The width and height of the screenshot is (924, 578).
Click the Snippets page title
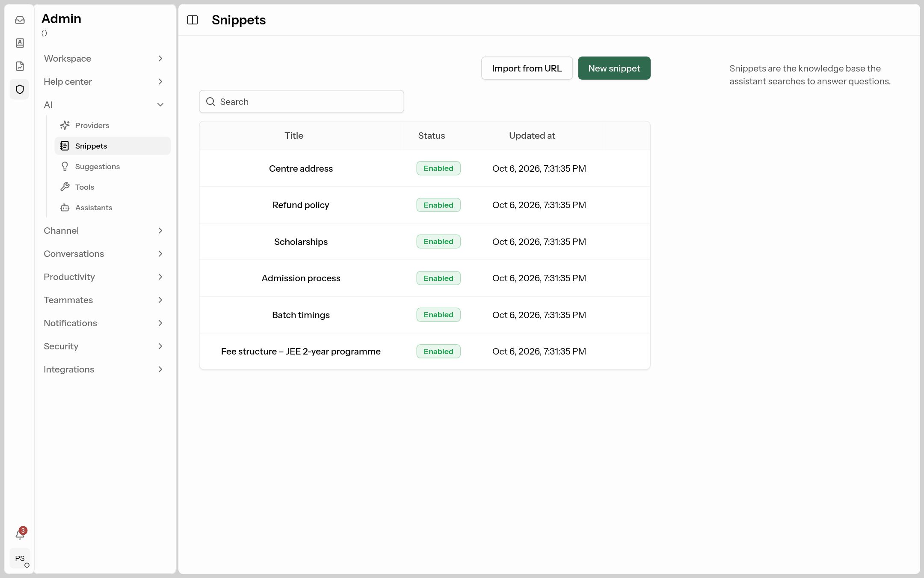tap(239, 20)
